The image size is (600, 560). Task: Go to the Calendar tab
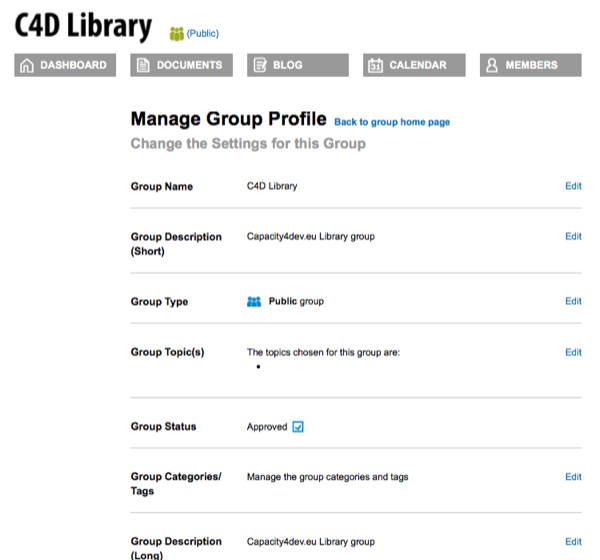pos(414,65)
